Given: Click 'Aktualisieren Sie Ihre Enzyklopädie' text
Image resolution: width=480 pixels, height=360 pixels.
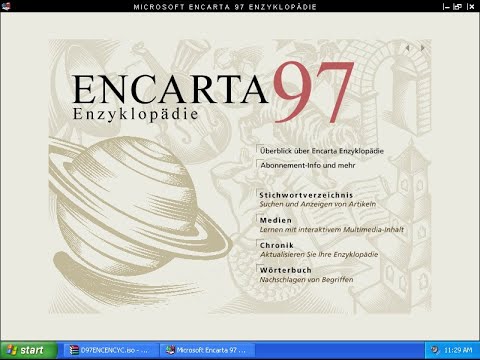Looking at the screenshot, I should (x=319, y=255).
